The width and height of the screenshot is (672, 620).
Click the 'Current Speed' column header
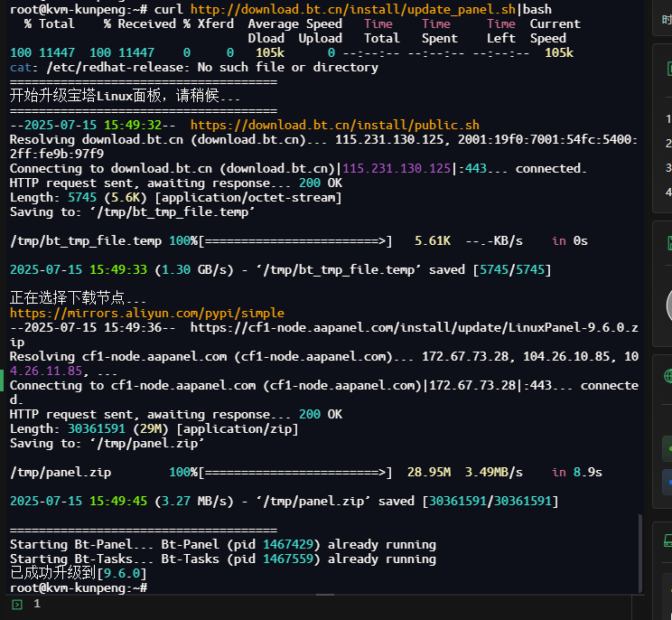[555, 31]
